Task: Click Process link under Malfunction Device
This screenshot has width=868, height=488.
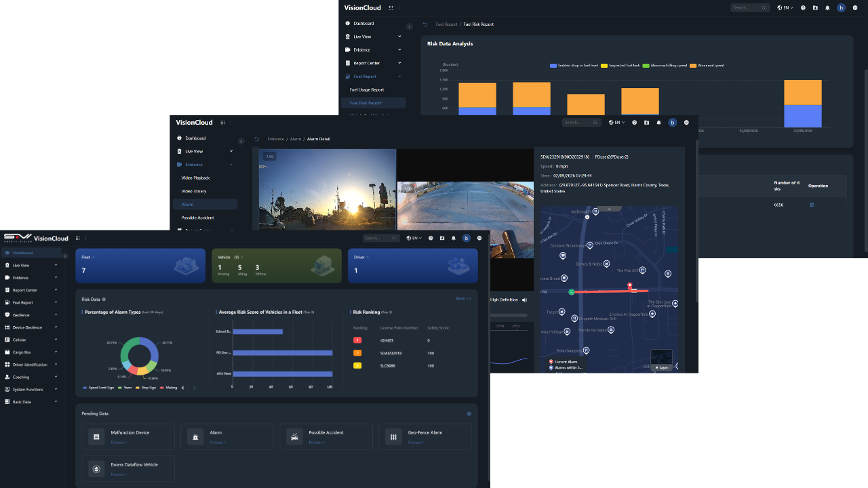Action: (119, 443)
